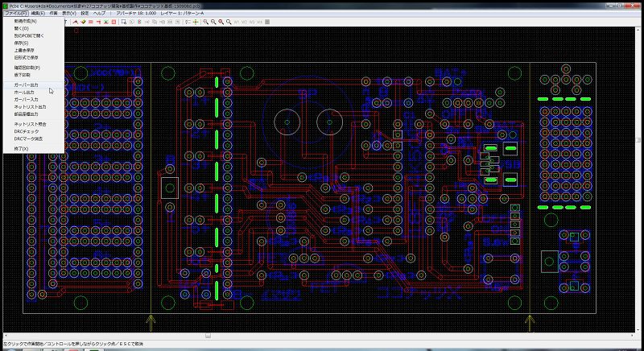Image resolution: width=644 pixels, height=351 pixels.
Task: Click the last toolbar icon after W4
Action: point(266,22)
